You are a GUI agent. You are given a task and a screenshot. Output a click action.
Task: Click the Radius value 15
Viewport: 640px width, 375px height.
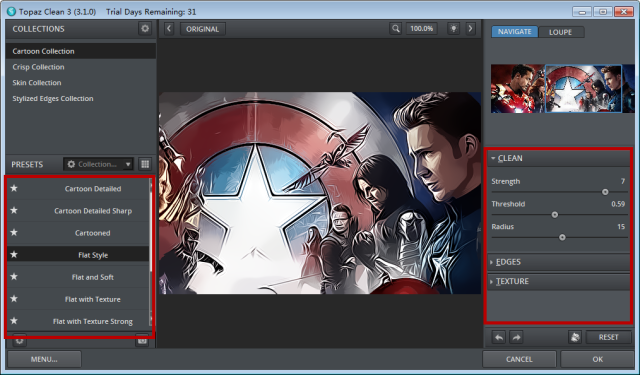tap(621, 226)
